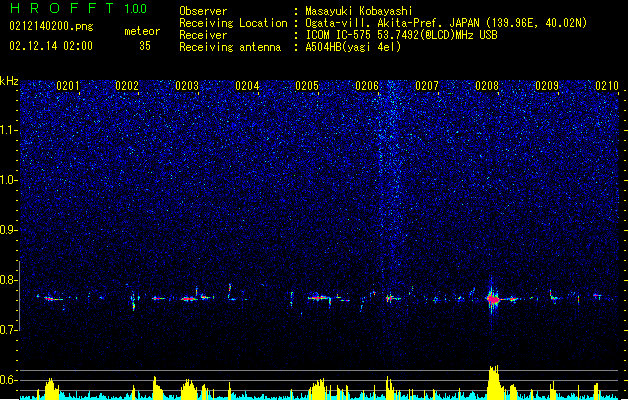The height and width of the screenshot is (400, 629).
Task: Click the Observer label
Action: point(203,11)
